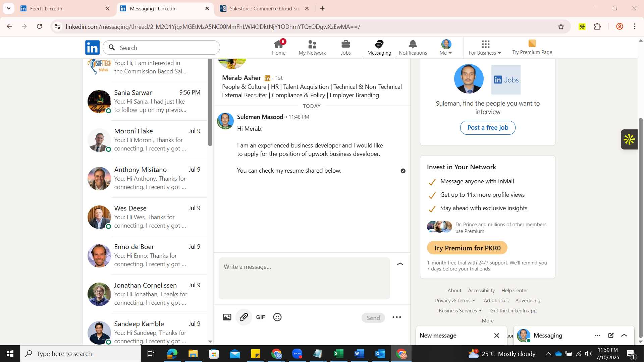Viewport: 644px width, 362px height.
Task: Close the Messaging | LinkedIn tab
Action: pyautogui.click(x=207, y=8)
